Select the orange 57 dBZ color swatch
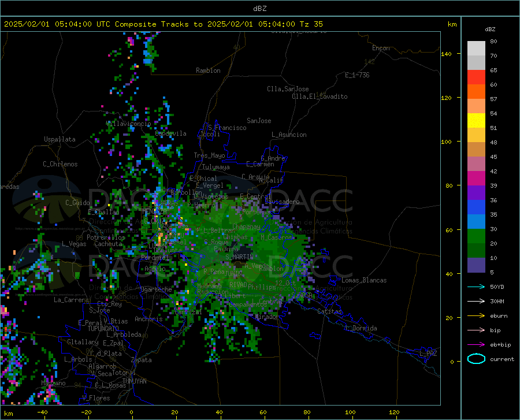 [x=476, y=92]
